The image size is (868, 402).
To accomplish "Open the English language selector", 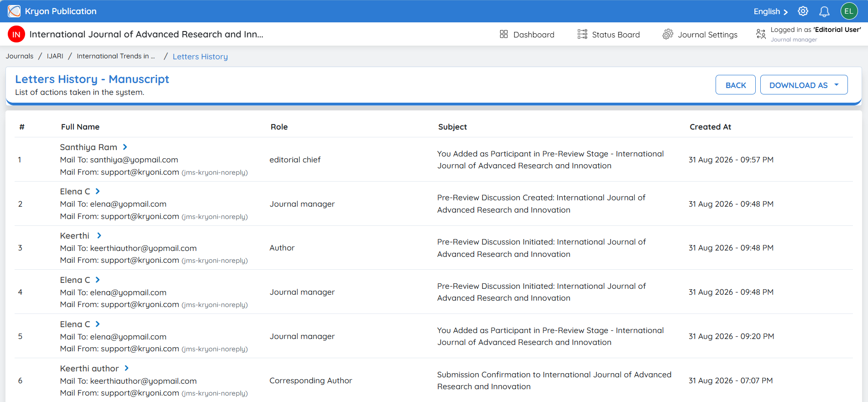I will click(770, 11).
